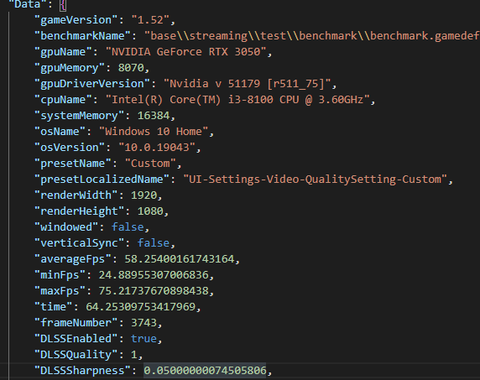Click the "DLSSQuality" key
The image size is (480, 380).
click(76, 356)
